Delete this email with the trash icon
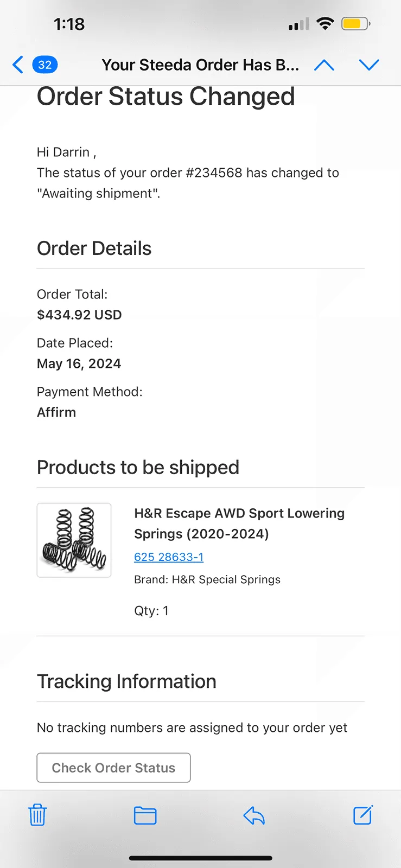Screen dimensions: 401x868 (x=37, y=815)
